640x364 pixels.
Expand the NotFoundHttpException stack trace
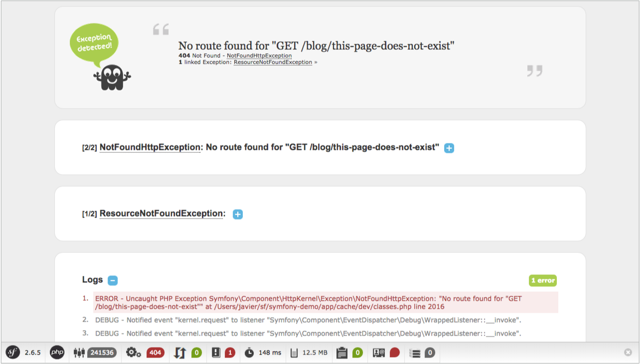click(449, 148)
